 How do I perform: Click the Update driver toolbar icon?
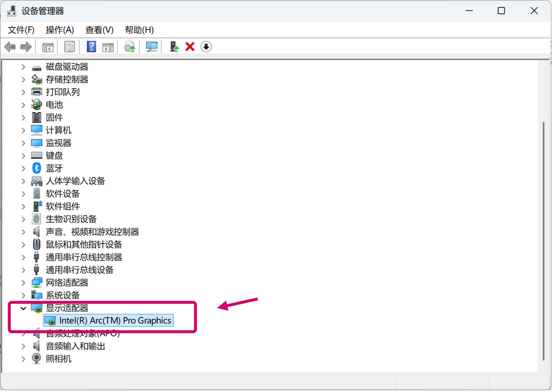pyautogui.click(x=130, y=47)
